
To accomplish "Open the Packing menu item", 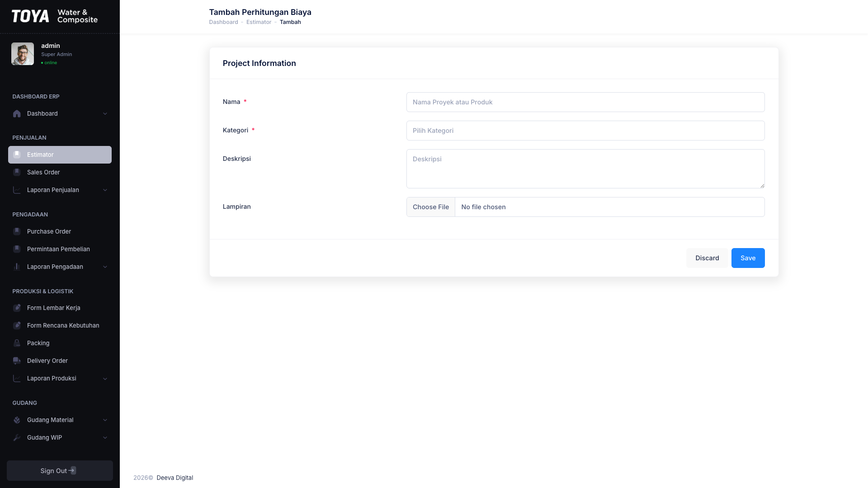I will click(60, 343).
